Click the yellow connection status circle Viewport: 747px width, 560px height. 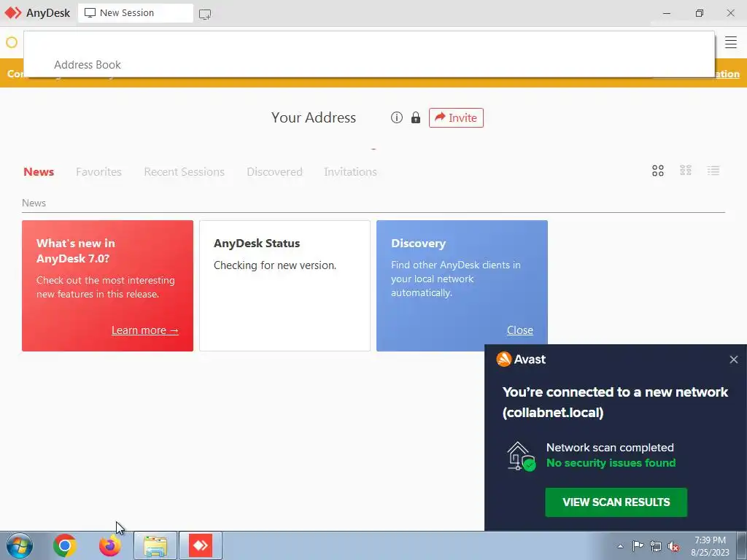[12, 42]
